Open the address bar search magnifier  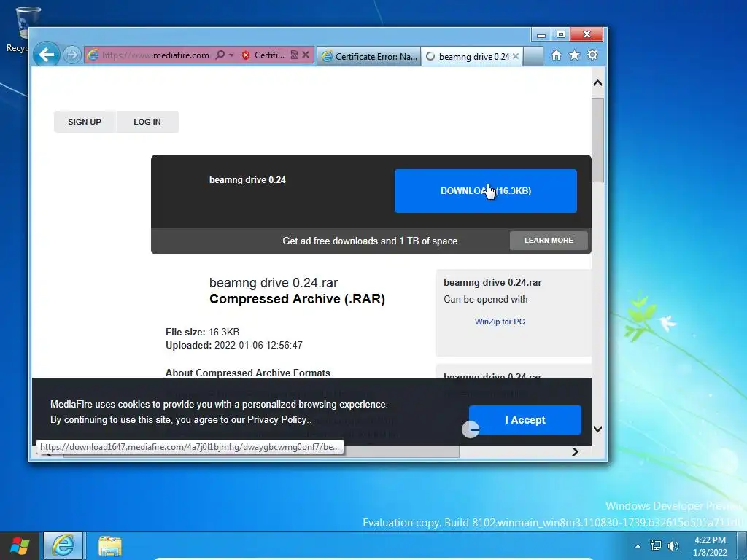(x=220, y=55)
